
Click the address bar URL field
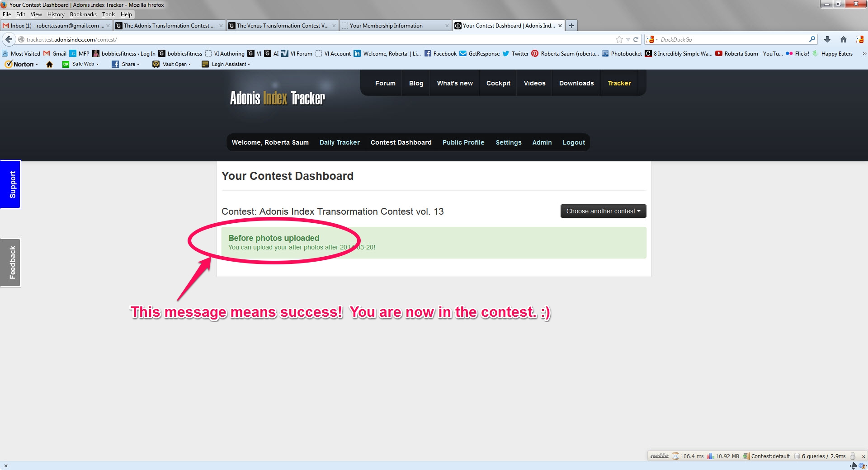click(x=316, y=39)
